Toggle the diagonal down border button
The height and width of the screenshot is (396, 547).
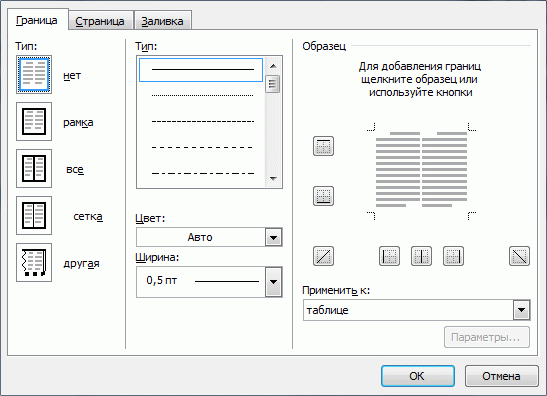click(x=519, y=256)
